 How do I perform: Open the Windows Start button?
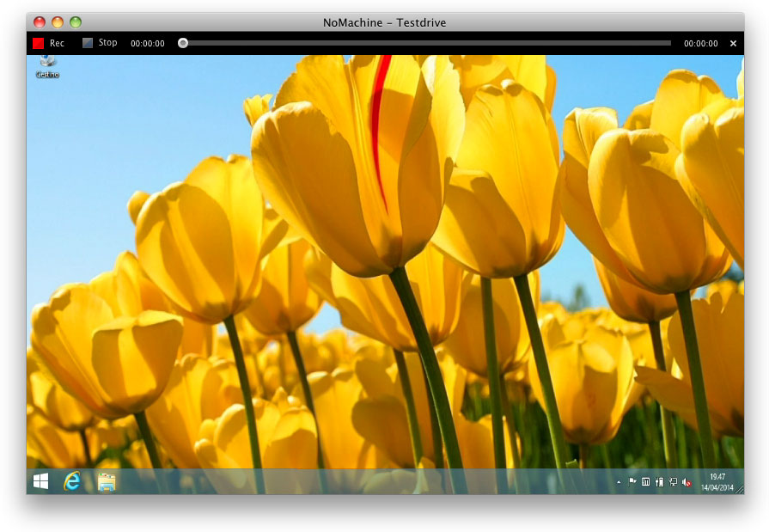(40, 482)
